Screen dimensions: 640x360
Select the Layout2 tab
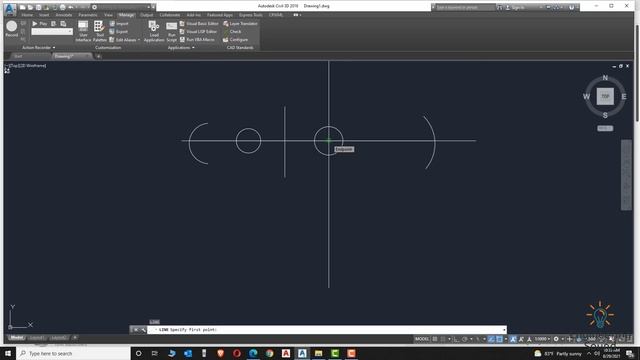59,338
